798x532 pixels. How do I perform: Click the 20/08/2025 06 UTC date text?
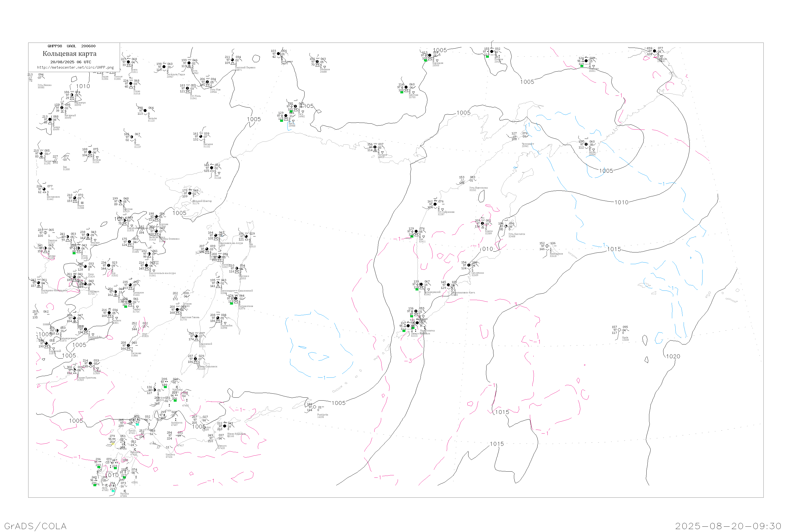70,62
